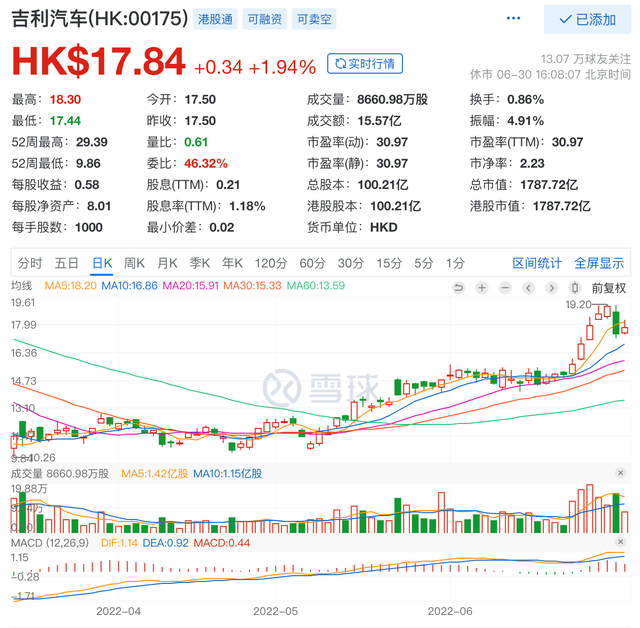This screenshot has width=640, height=628.
Task: Switch to 30分 interval tab
Action: pos(351,263)
